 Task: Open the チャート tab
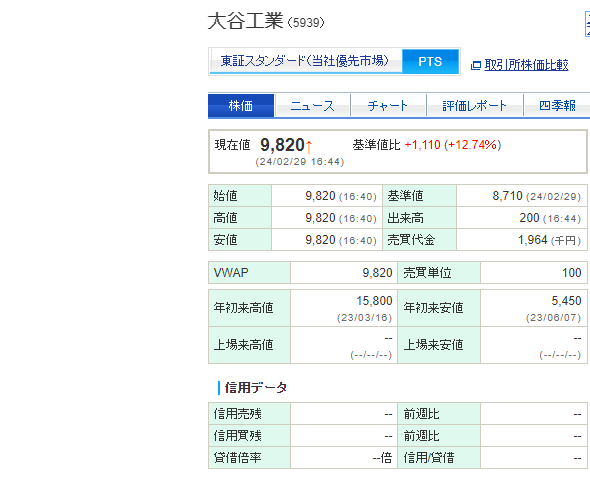point(388,106)
